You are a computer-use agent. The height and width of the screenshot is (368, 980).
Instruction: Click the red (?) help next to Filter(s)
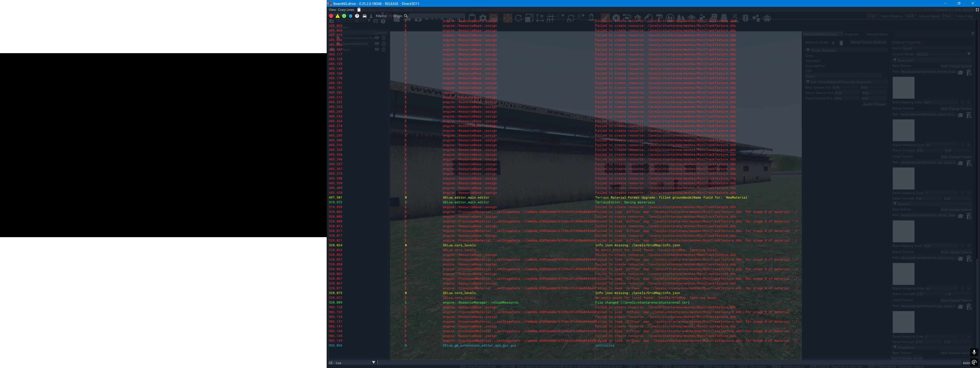(x=390, y=16)
